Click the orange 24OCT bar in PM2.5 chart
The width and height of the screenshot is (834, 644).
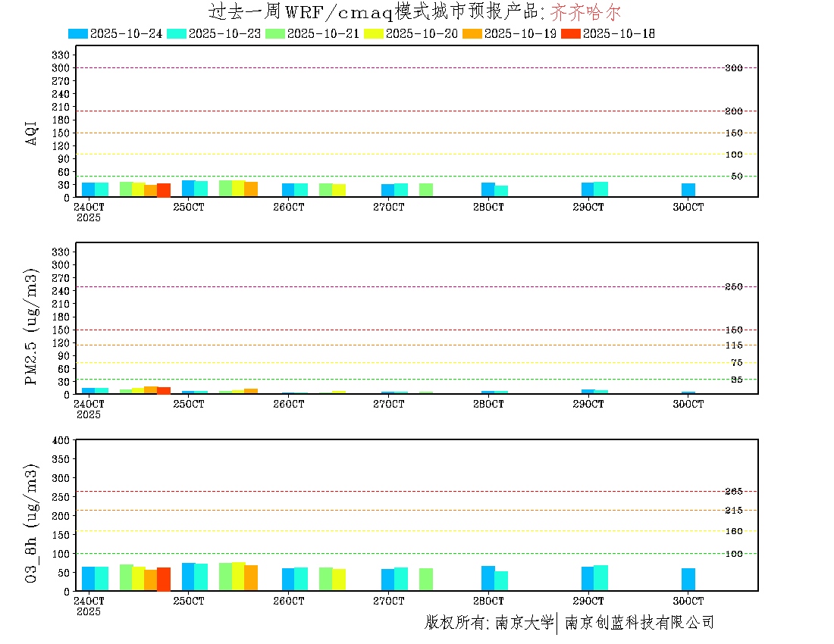coord(151,390)
